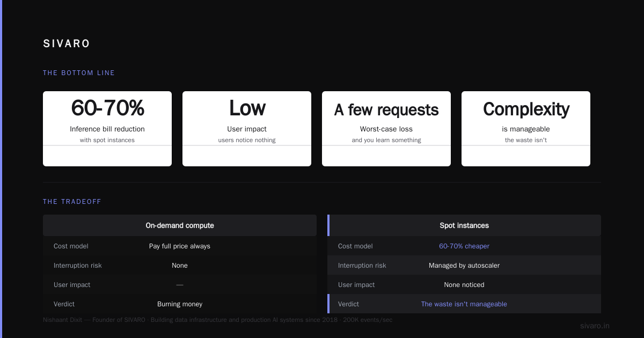Open the sivaro.in footer link

pyautogui.click(x=595, y=326)
